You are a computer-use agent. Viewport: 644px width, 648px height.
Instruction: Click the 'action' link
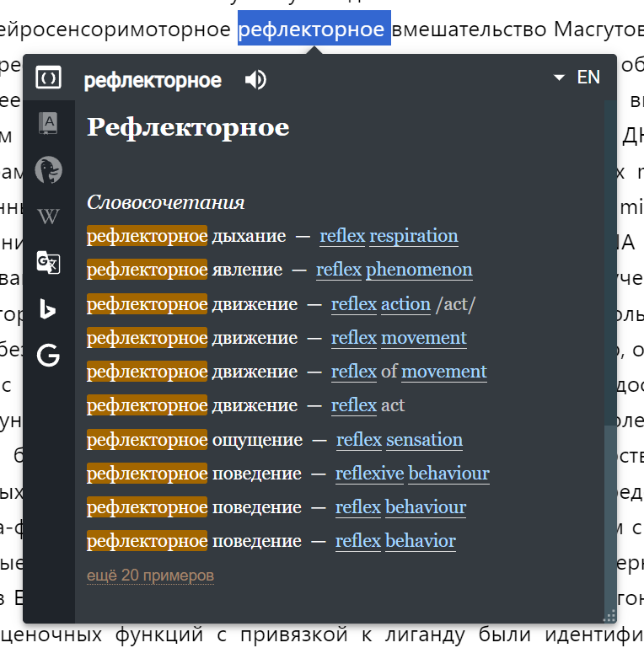[405, 304]
